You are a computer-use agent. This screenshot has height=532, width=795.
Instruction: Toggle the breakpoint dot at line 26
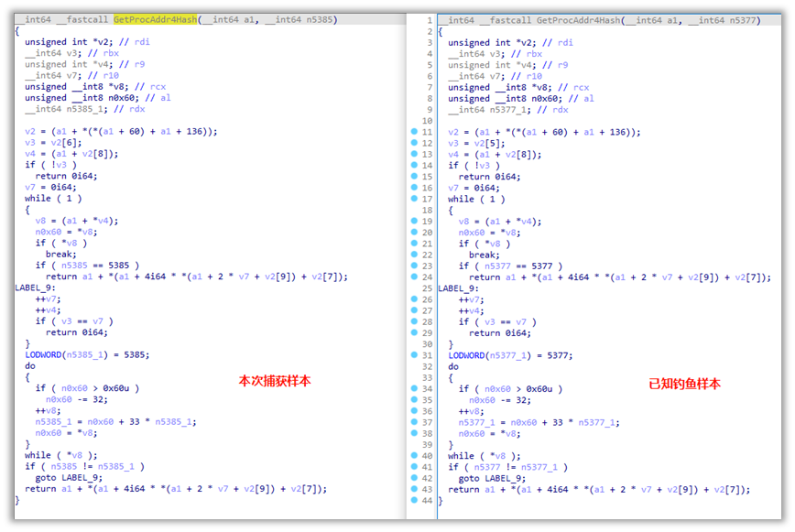coord(414,299)
